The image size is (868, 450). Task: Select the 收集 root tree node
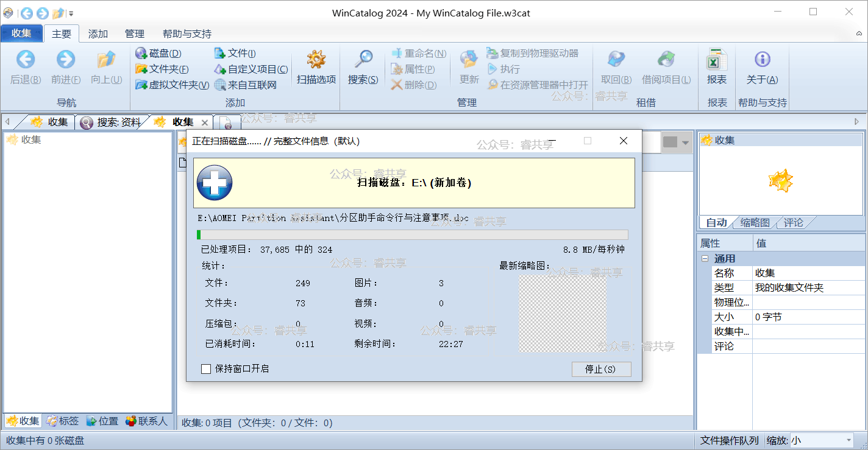pyautogui.click(x=24, y=139)
